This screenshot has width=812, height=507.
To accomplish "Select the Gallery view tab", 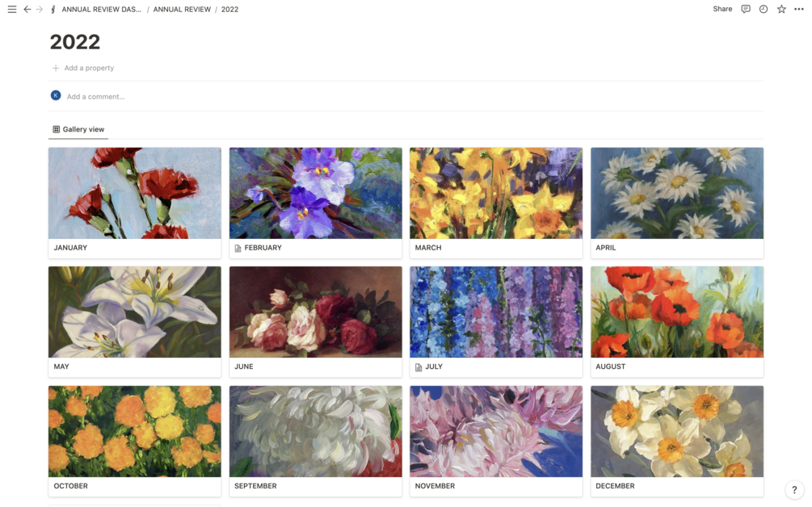I will click(x=78, y=129).
